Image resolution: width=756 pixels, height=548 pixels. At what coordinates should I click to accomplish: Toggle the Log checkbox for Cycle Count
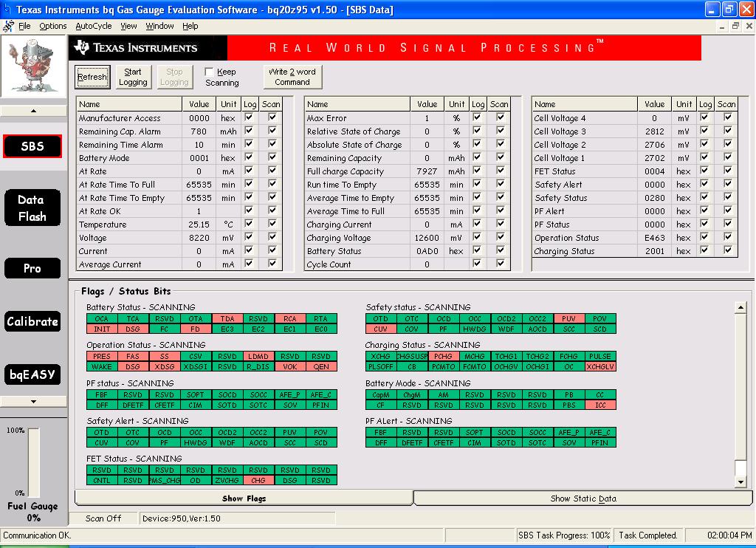coord(477,264)
